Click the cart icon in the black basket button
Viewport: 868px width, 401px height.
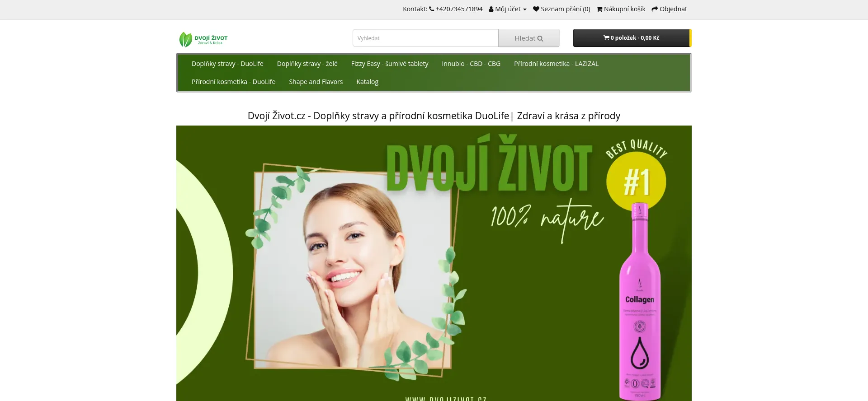[606, 38]
